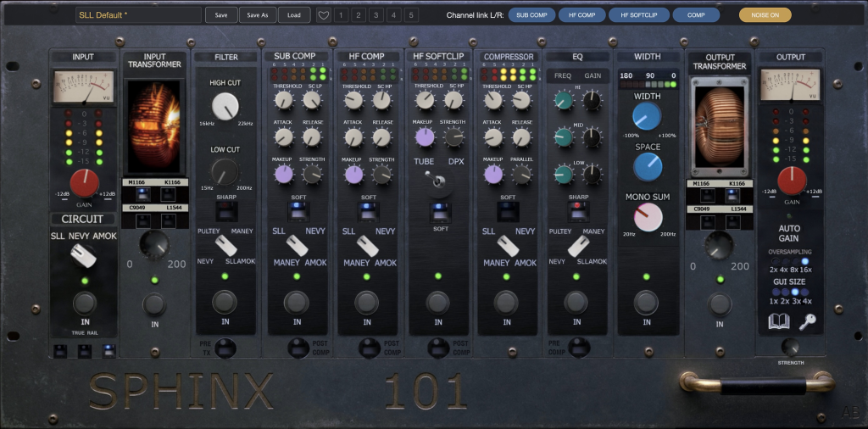This screenshot has height=429, width=868.
Task: Toggle SUB COMP channel link
Action: click(531, 15)
